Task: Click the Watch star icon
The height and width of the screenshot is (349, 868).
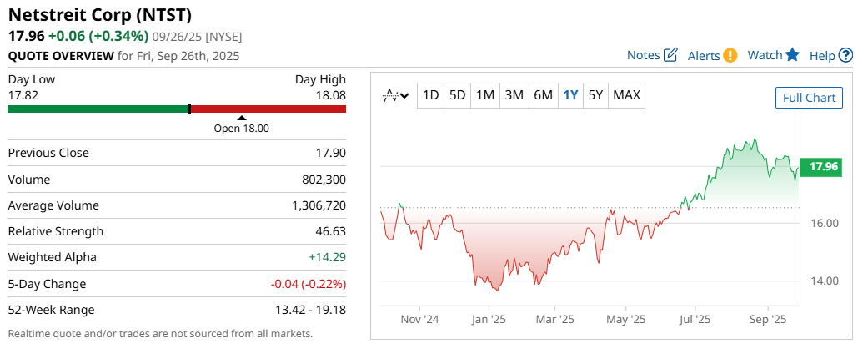Action: 792,55
